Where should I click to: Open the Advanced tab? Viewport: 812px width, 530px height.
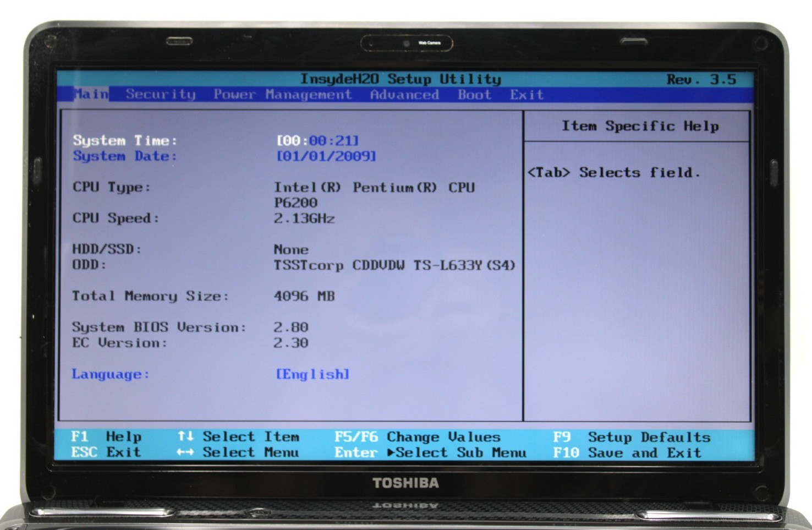pyautogui.click(x=404, y=95)
